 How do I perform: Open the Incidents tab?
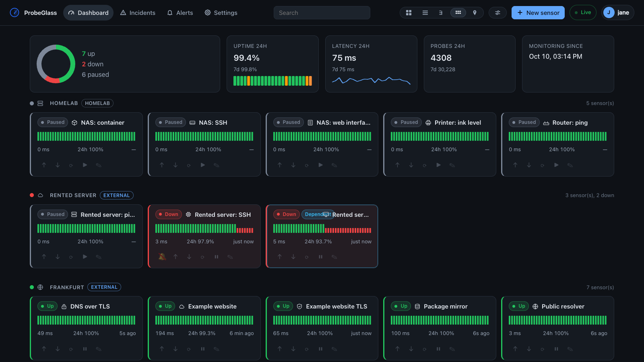click(138, 13)
